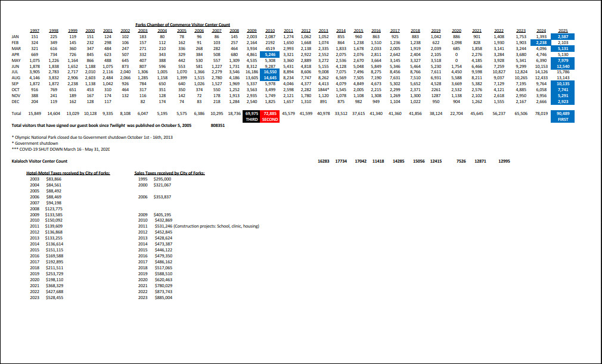Screen dimensions: 602x364
Task: Click the guest book total 808351
Action: click(x=218, y=126)
